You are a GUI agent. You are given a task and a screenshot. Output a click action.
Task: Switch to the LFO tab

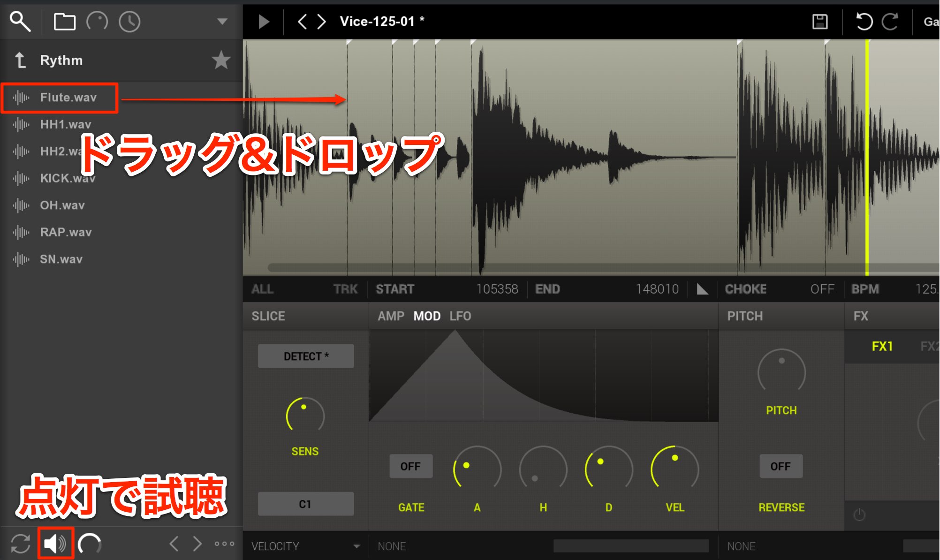click(460, 316)
